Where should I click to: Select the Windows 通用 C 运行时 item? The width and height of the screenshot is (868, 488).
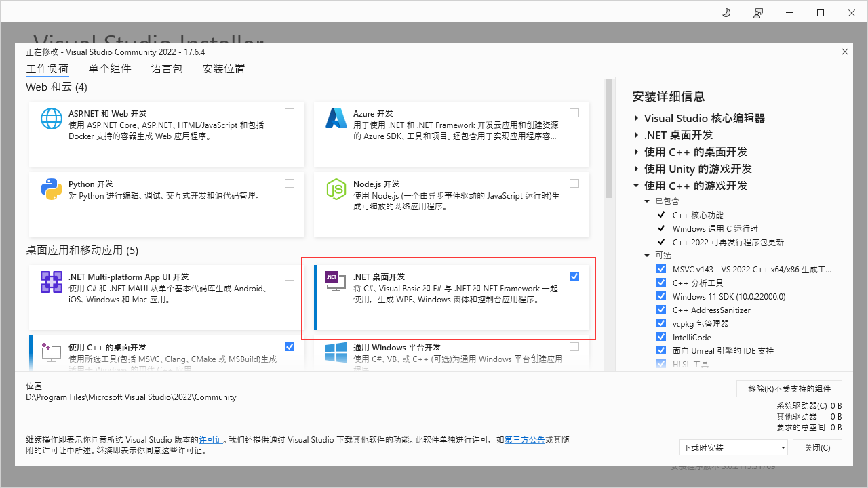coord(715,228)
